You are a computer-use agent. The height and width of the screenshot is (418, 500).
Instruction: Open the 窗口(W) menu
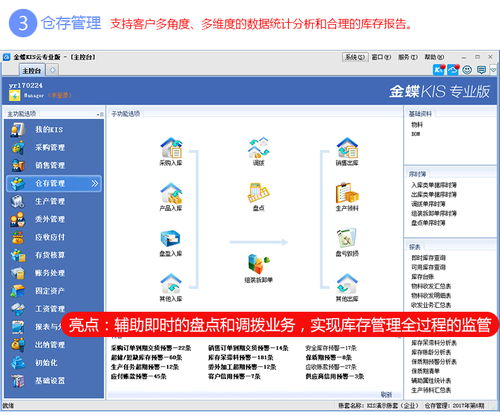(381, 57)
